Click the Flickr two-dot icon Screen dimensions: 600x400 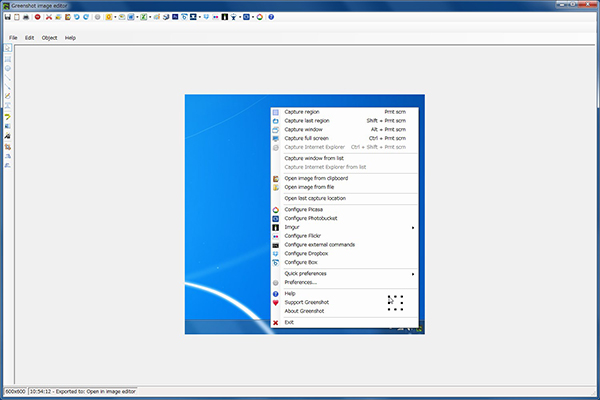point(215,17)
